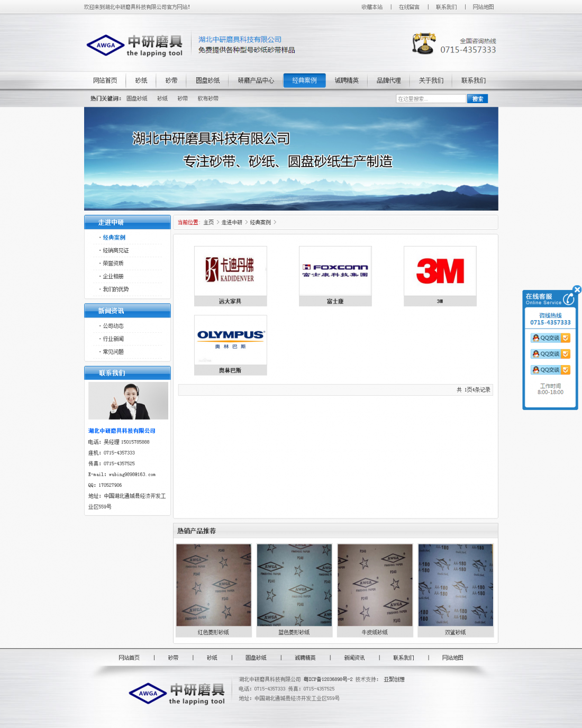Viewport: 582px width, 728px height.
Task: Select the highlighted 经典案例 navigation tab
Action: coord(305,80)
